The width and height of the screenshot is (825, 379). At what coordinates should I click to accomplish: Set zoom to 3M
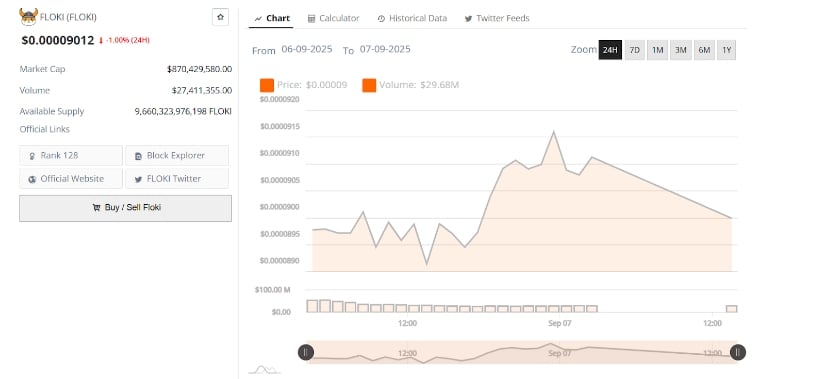pos(681,50)
